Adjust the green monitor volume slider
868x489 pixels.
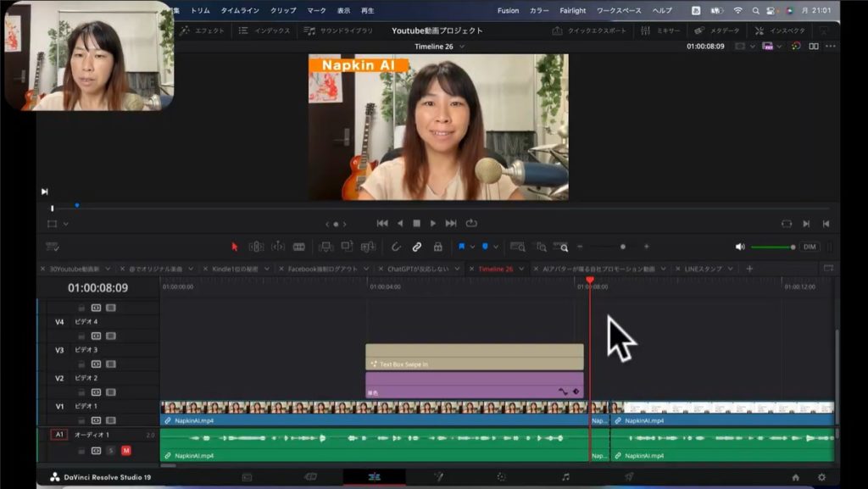pos(773,247)
